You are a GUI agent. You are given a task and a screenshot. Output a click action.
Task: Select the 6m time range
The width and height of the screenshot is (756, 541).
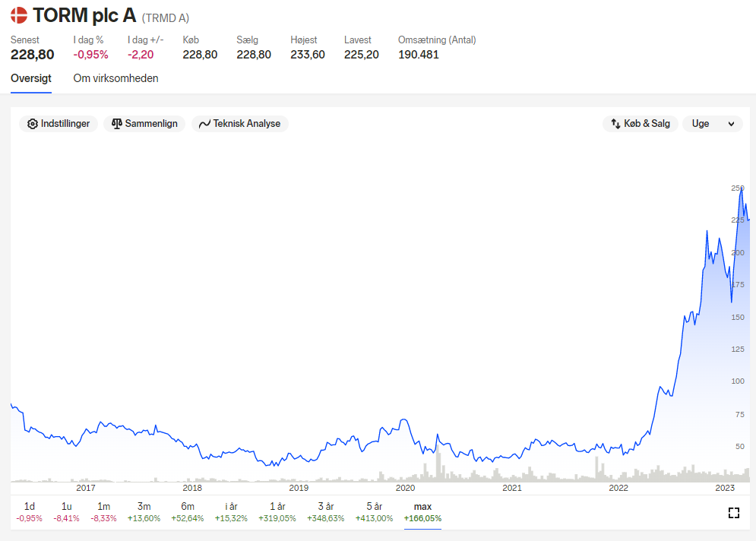[x=188, y=512]
